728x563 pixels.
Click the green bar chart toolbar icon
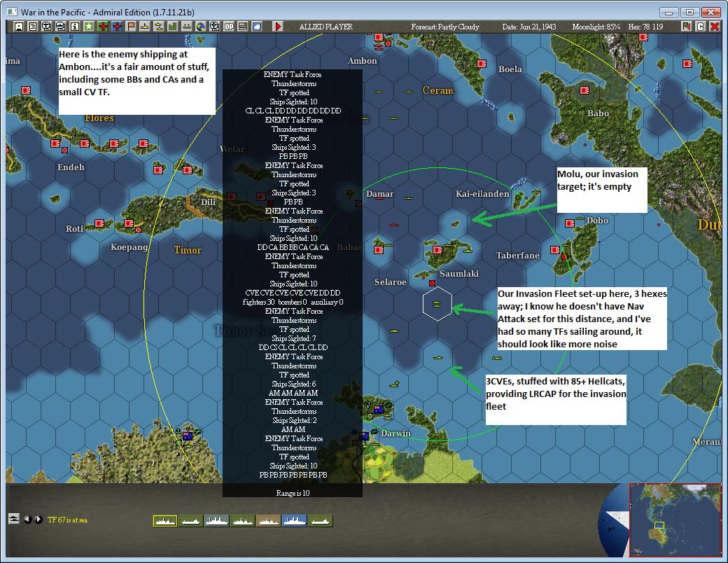click(x=172, y=27)
